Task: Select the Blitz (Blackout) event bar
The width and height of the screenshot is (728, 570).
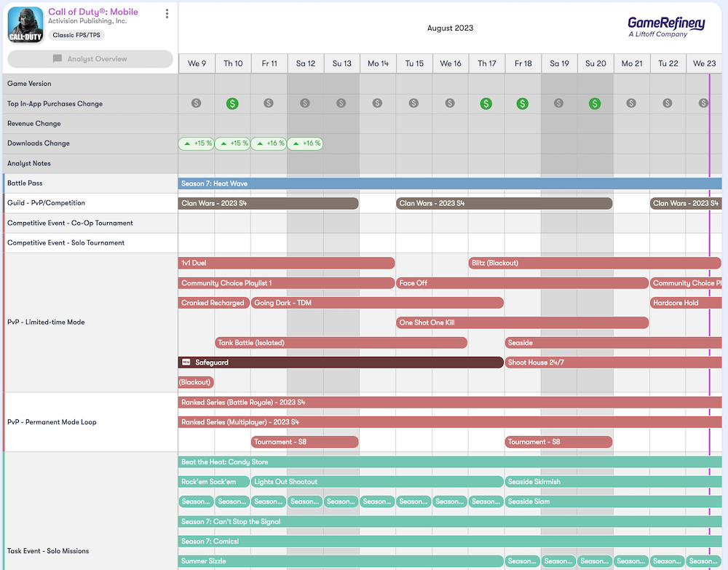Action: pyautogui.click(x=595, y=264)
